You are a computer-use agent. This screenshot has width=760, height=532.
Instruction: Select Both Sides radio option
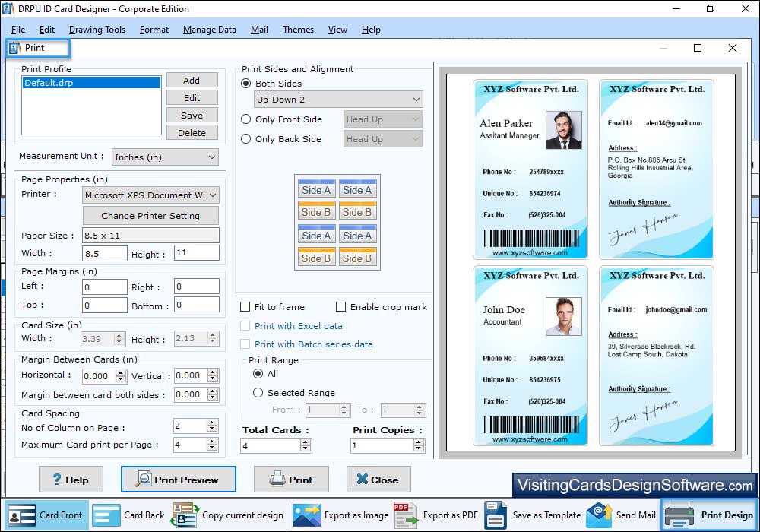(x=246, y=84)
